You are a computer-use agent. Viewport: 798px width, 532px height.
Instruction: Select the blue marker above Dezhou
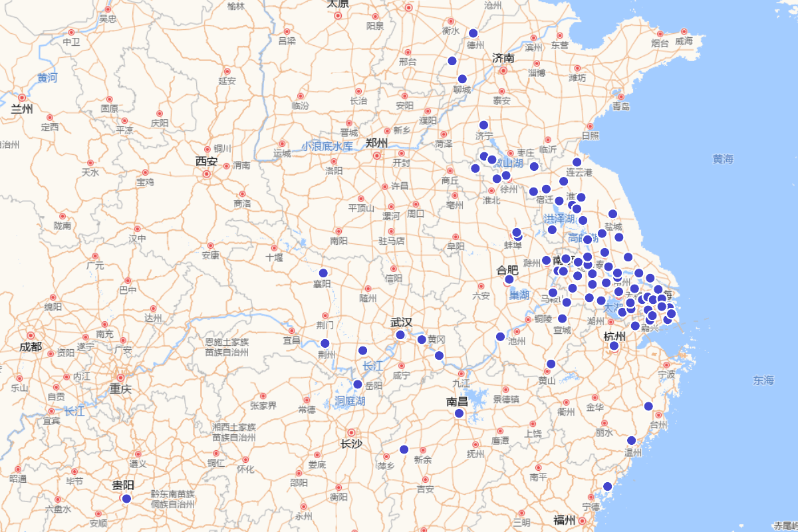pyautogui.click(x=473, y=33)
